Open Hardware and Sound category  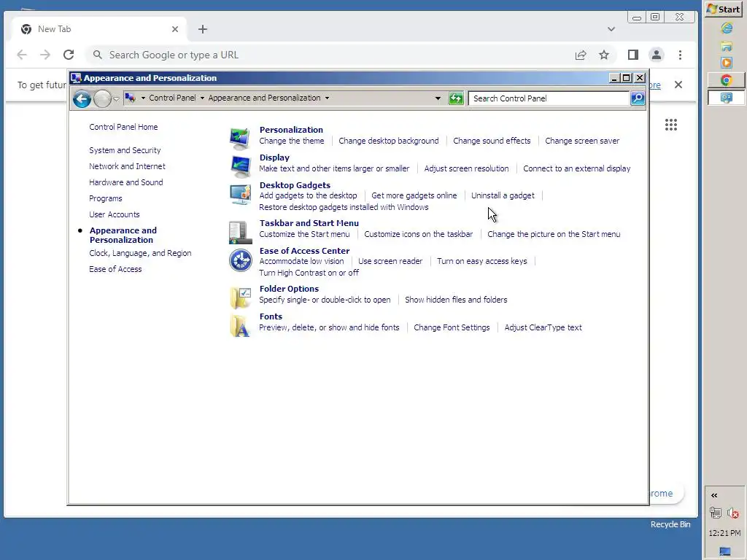pos(125,182)
